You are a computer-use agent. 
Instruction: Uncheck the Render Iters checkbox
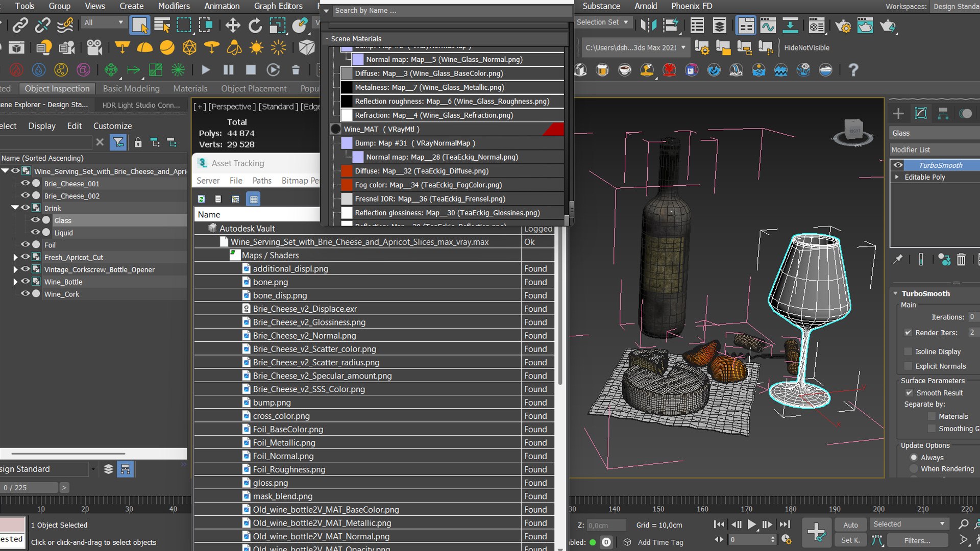point(908,333)
